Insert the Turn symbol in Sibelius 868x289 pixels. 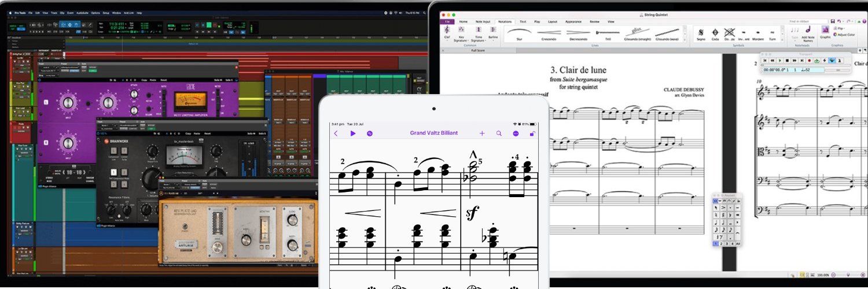(773, 34)
